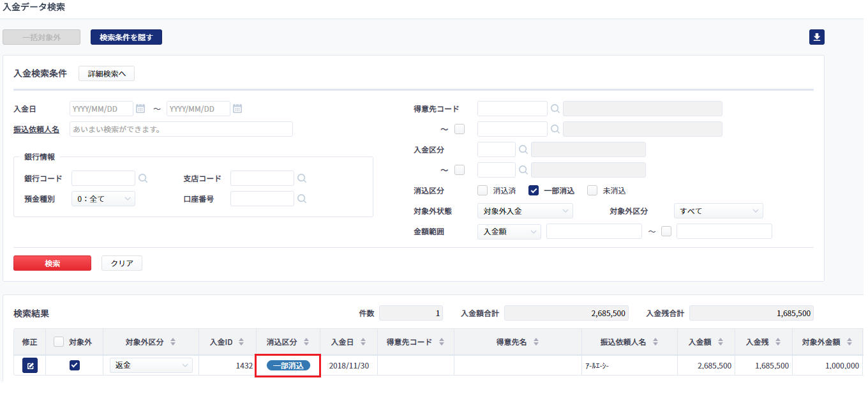Uncheck the 一部消込 checkbox
The image size is (868, 403).
[534, 190]
